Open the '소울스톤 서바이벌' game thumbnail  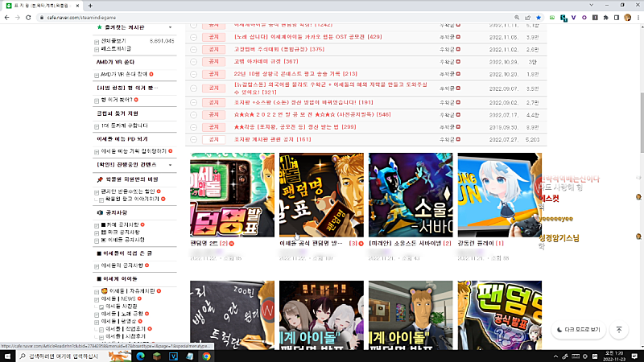pos(411,195)
